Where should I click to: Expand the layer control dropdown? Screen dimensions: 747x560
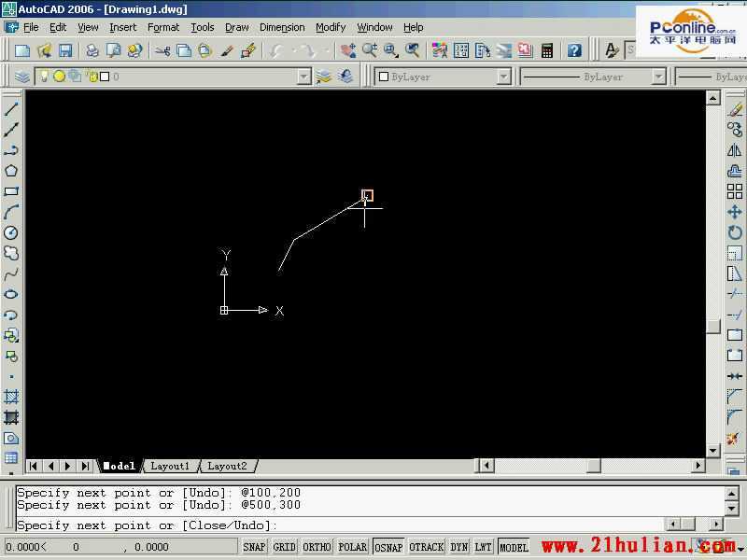pyautogui.click(x=303, y=77)
